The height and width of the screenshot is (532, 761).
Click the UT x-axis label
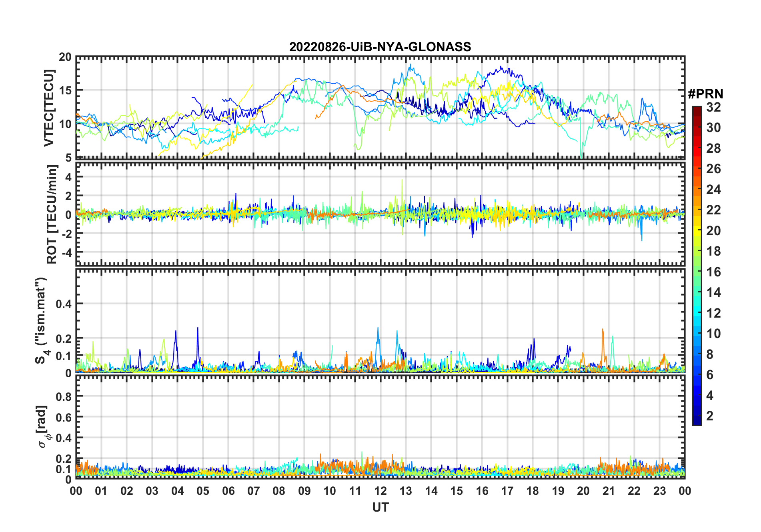point(380,508)
